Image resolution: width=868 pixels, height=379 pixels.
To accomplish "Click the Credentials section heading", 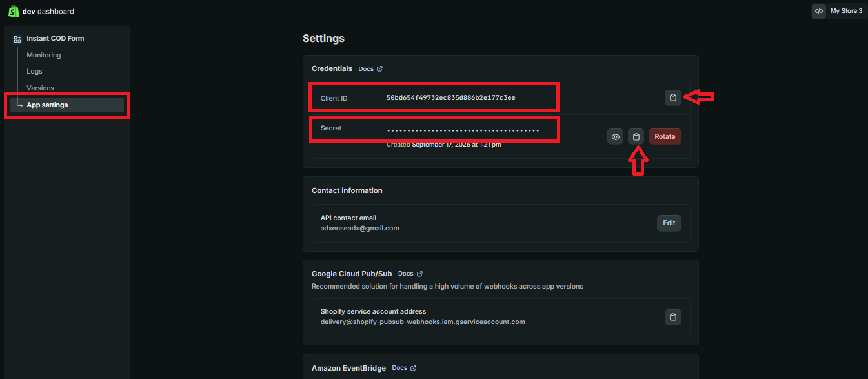I will pyautogui.click(x=332, y=68).
